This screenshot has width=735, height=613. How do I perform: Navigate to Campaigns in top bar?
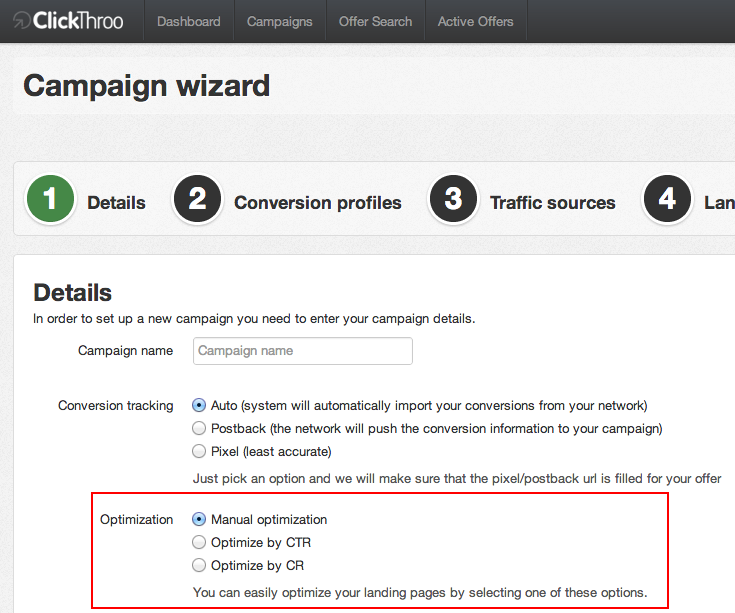point(280,21)
